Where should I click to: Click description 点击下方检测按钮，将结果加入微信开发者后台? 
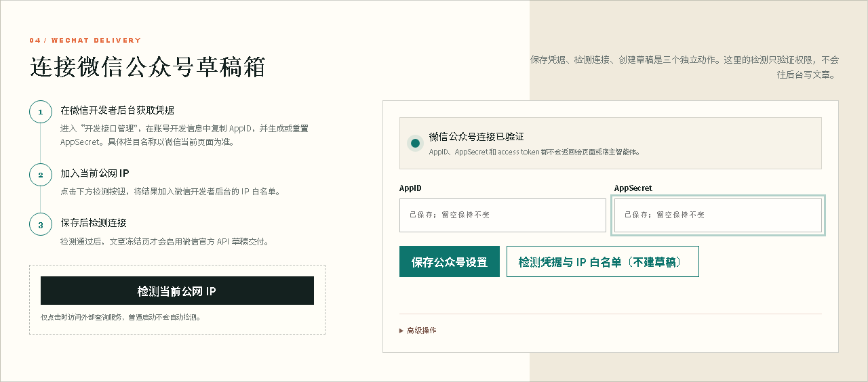(x=170, y=192)
